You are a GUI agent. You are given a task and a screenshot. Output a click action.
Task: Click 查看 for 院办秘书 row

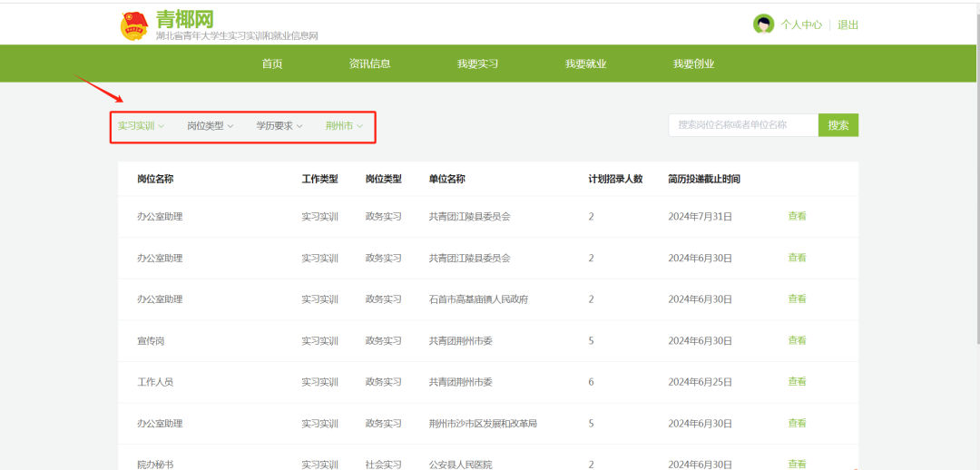pos(797,464)
